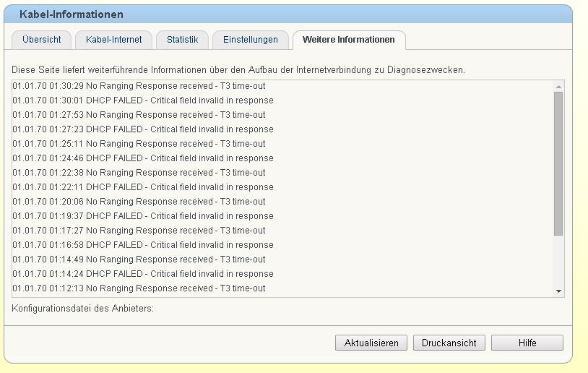This screenshot has width=588, height=373.
Task: Click the Hilfe button
Action: pos(527,343)
